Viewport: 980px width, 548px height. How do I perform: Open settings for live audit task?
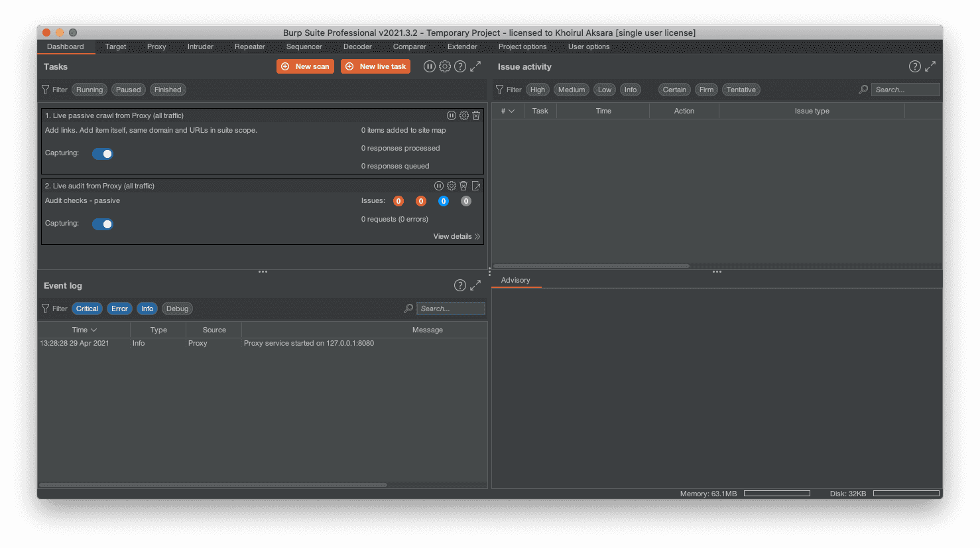tap(452, 186)
